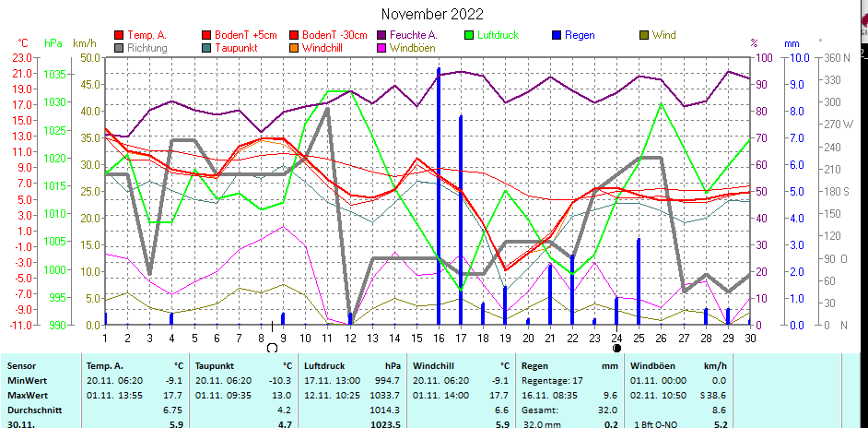Click the Gesamt: rain total label
This screenshot has width=868, height=428.
[x=540, y=410]
